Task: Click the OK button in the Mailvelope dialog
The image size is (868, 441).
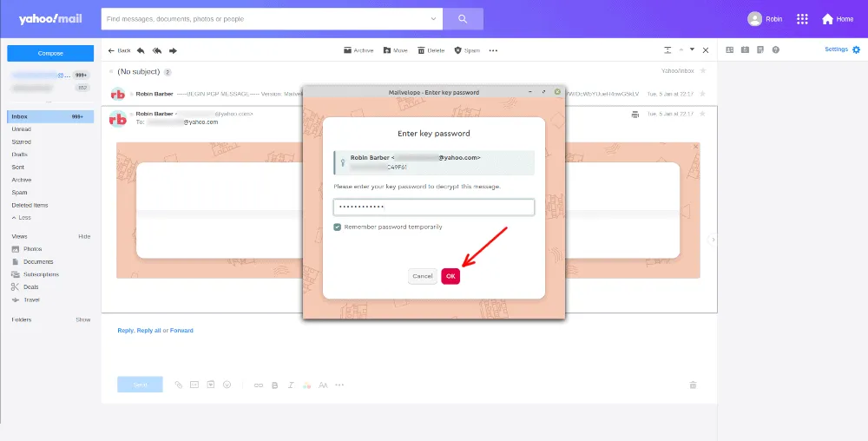Action: click(x=450, y=276)
